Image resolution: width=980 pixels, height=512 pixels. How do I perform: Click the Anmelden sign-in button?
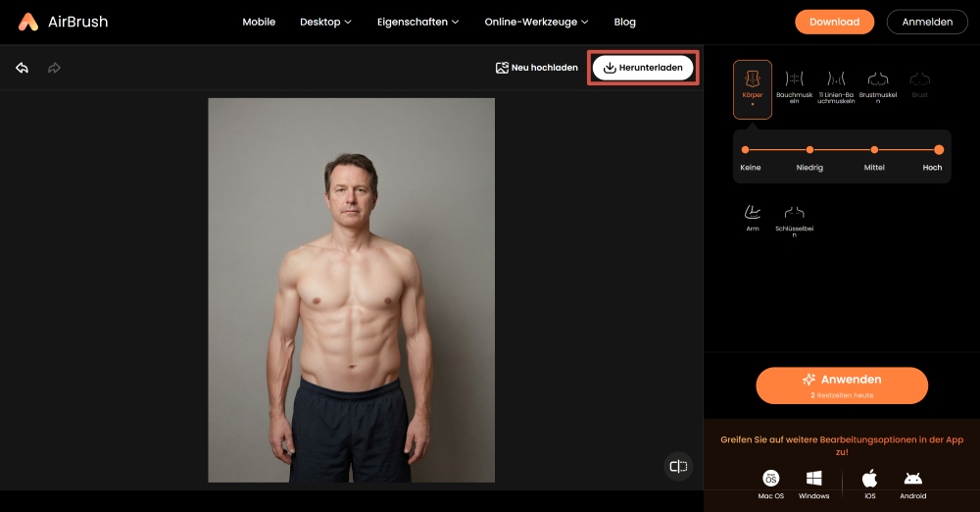point(927,22)
